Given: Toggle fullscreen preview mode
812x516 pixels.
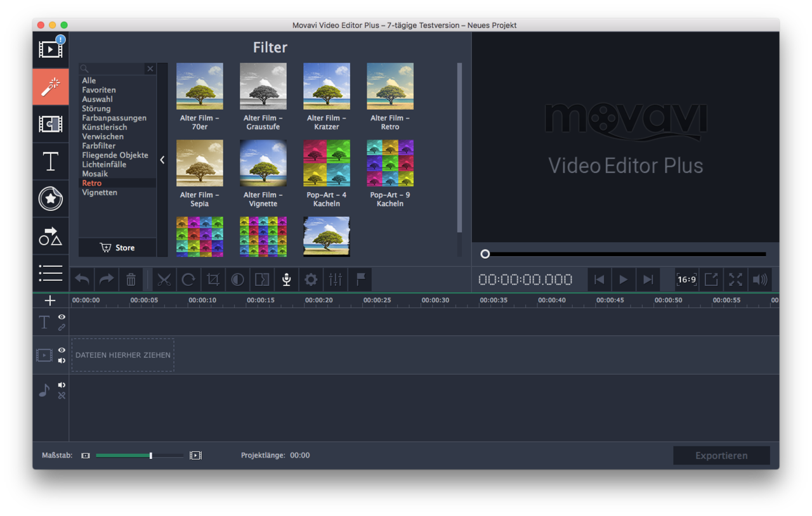Looking at the screenshot, I should pyautogui.click(x=735, y=280).
